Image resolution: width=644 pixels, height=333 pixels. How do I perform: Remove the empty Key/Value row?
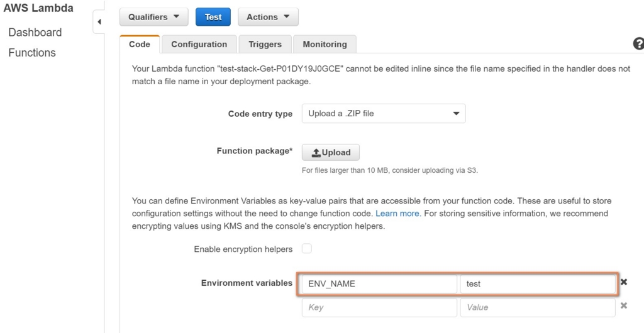[x=624, y=306]
